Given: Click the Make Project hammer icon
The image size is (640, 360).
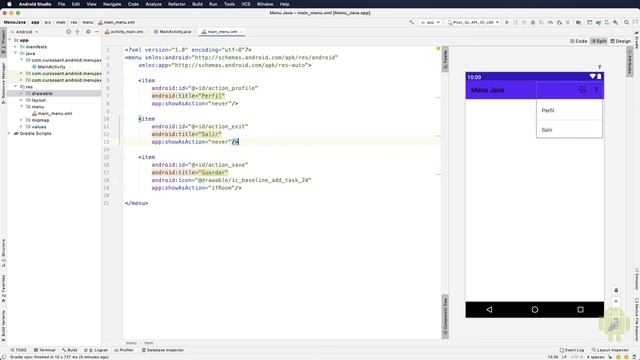Looking at the screenshot, I should (x=411, y=22).
